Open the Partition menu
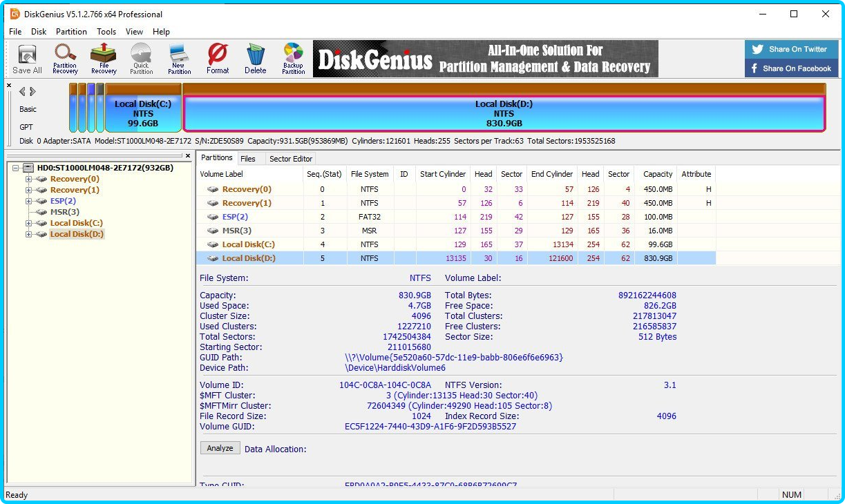 [71, 32]
